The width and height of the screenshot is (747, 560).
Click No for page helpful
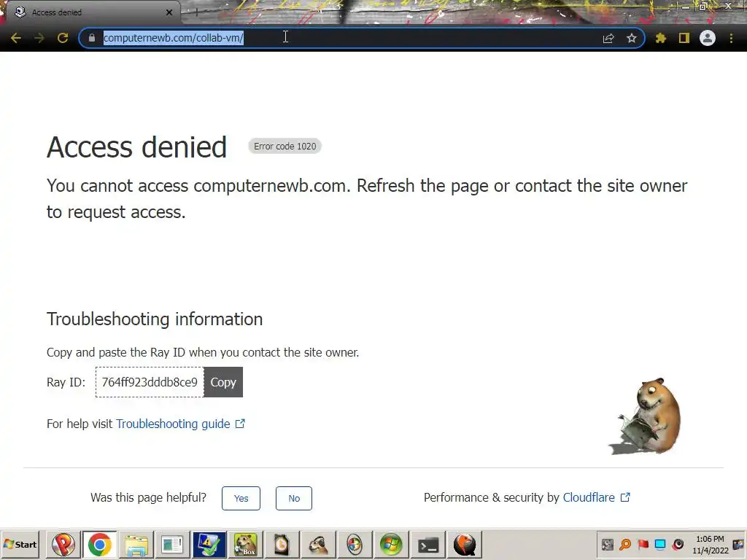(x=294, y=498)
